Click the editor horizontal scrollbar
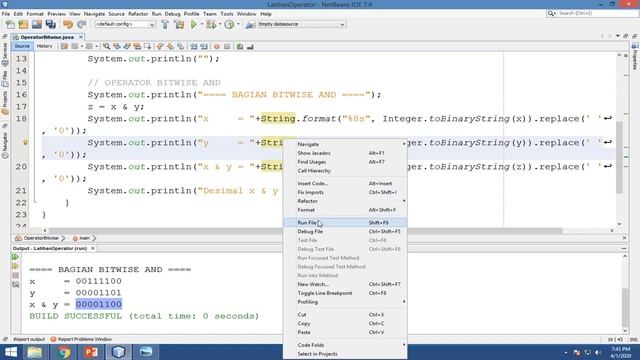Image resolution: width=640 pixels, height=360 pixels. (x=305, y=231)
